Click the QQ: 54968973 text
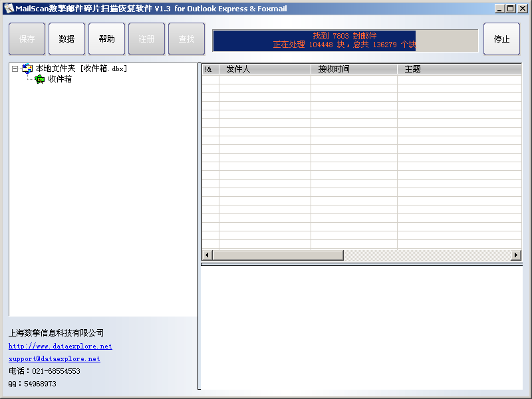532x399 pixels. [33, 384]
